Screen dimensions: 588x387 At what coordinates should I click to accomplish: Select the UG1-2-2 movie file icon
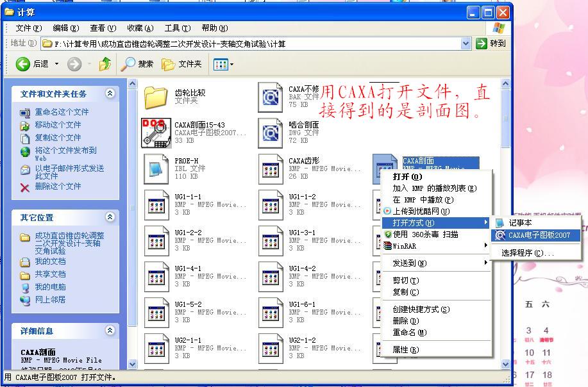click(156, 241)
